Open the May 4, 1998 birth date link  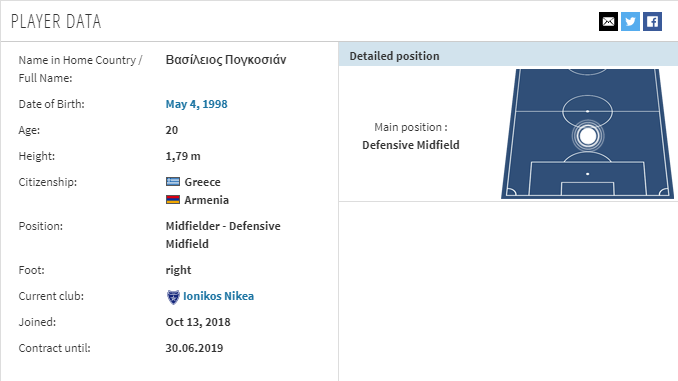click(x=196, y=104)
